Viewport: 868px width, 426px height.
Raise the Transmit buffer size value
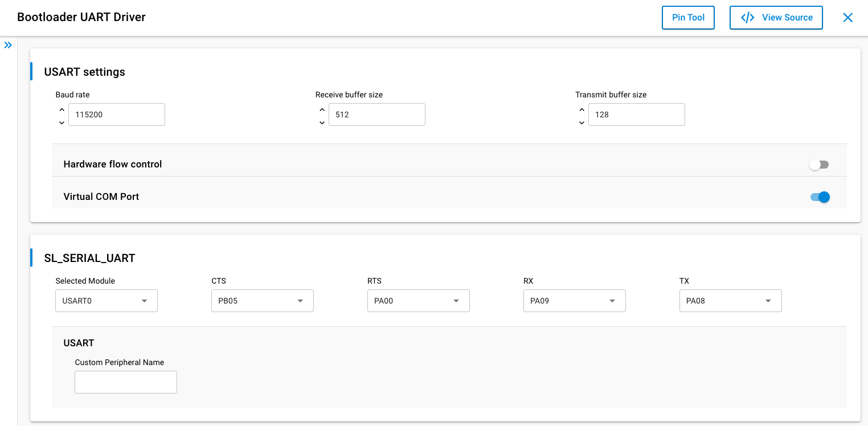click(x=582, y=109)
